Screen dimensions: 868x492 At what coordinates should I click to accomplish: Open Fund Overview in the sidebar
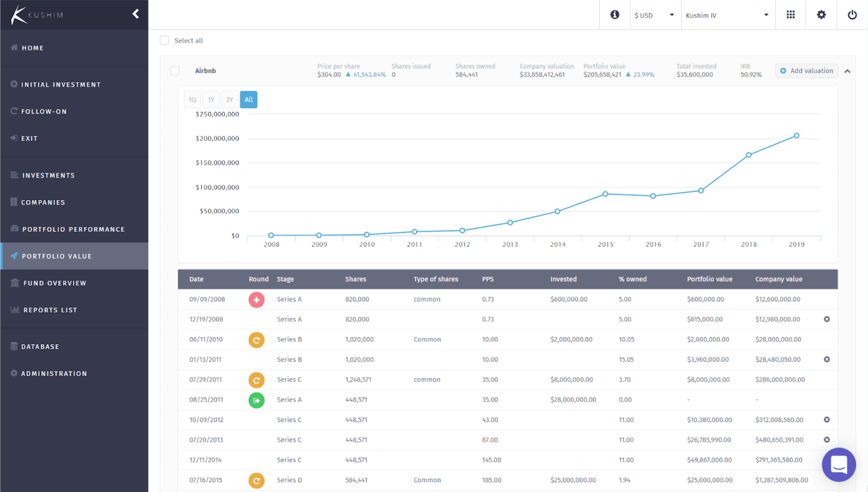(x=74, y=283)
